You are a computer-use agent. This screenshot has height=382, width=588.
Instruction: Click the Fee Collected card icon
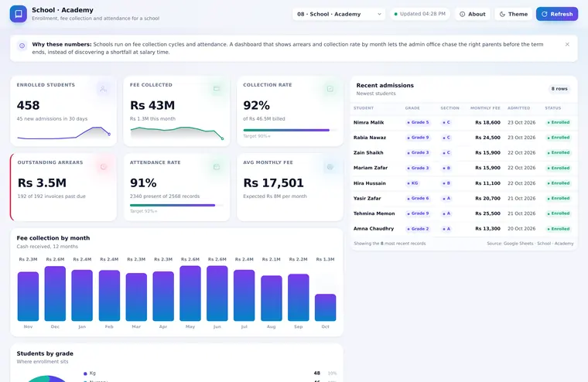pos(217,89)
